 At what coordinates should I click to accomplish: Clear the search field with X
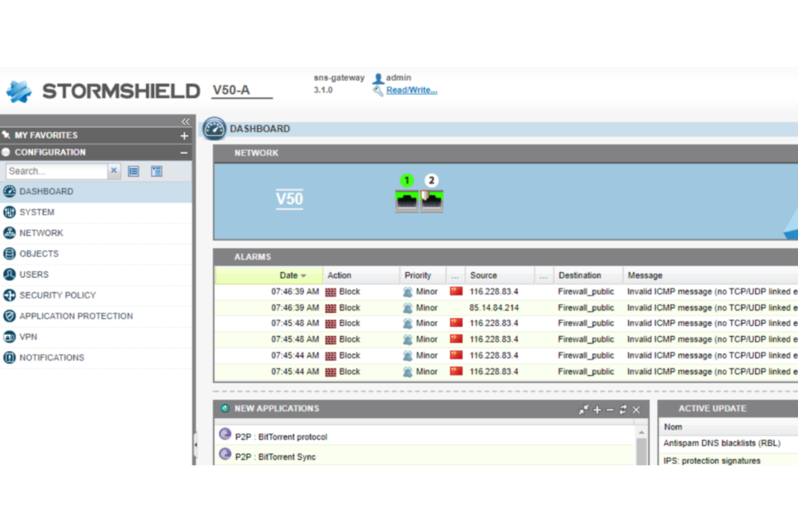pos(114,171)
